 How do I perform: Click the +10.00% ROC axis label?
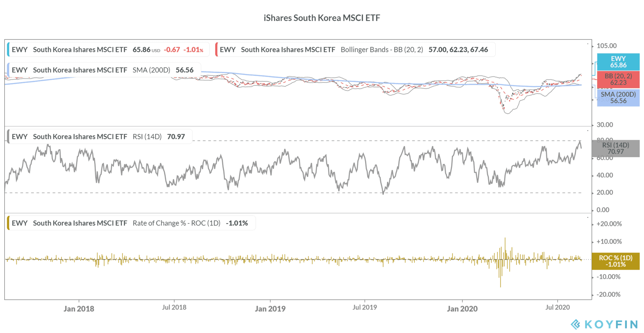click(x=609, y=242)
